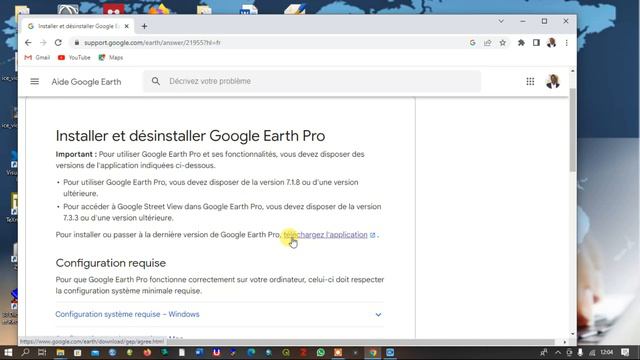Open the taskbar search

click(25, 352)
